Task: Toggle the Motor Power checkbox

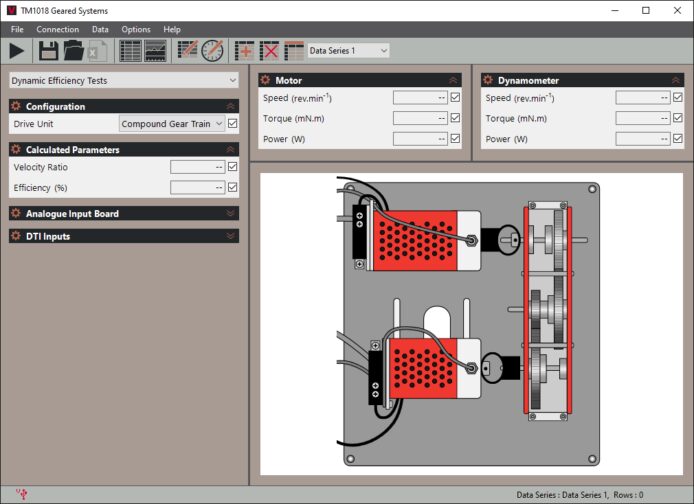Action: (455, 139)
